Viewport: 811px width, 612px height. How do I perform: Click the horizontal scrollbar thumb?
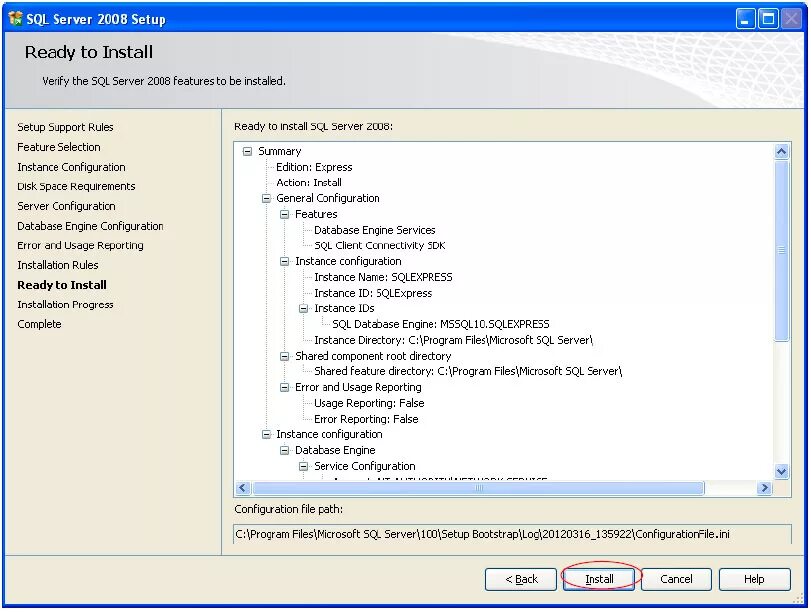coord(478,488)
